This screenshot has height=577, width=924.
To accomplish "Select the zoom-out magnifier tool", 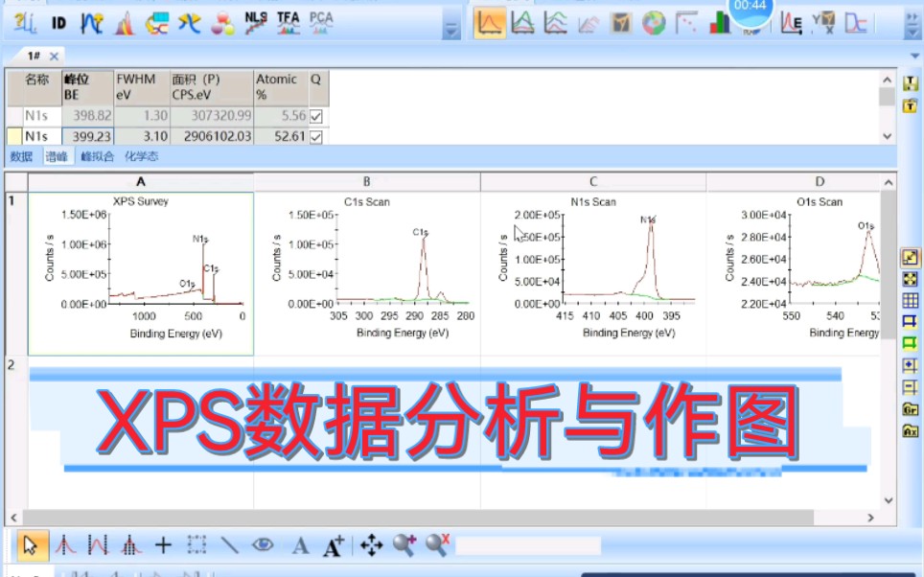I will pos(437,544).
